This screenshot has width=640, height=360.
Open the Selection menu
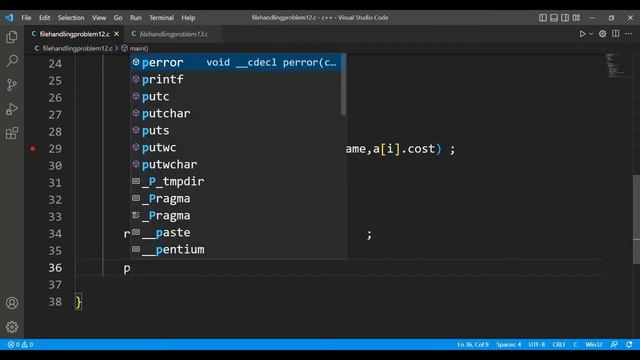[71, 18]
